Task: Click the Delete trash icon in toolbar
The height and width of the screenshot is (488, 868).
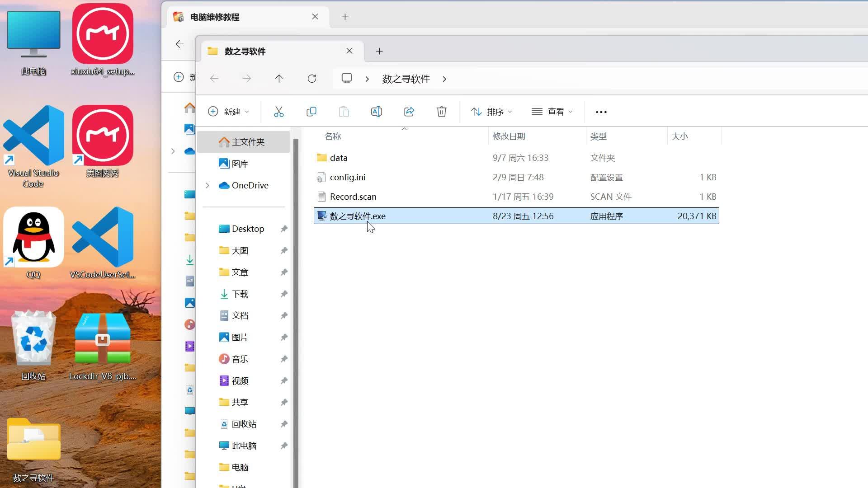Action: pos(441,112)
